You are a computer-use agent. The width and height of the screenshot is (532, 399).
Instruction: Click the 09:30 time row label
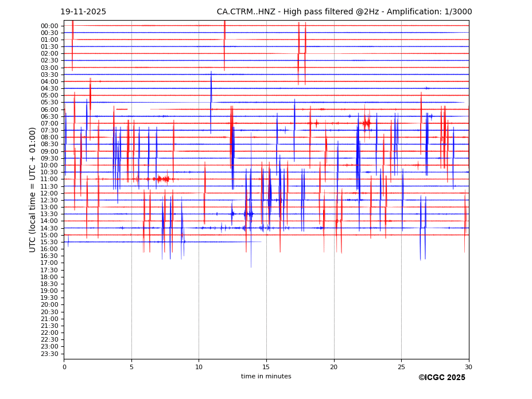(x=49, y=158)
